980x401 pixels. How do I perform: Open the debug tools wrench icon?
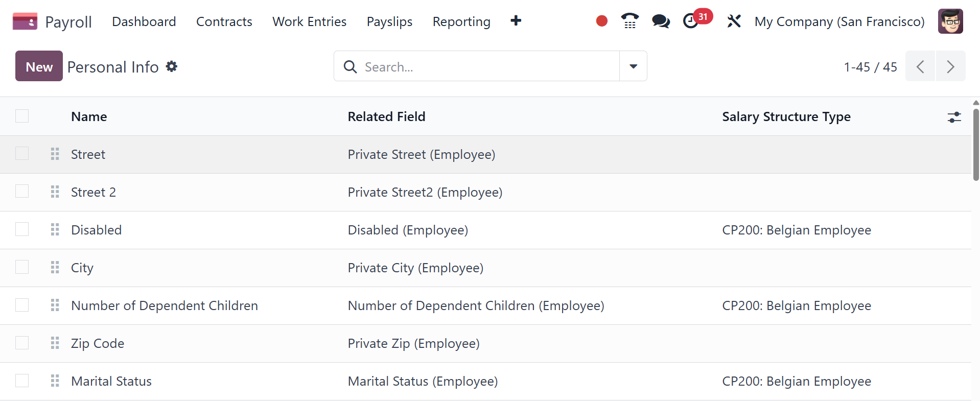click(734, 21)
